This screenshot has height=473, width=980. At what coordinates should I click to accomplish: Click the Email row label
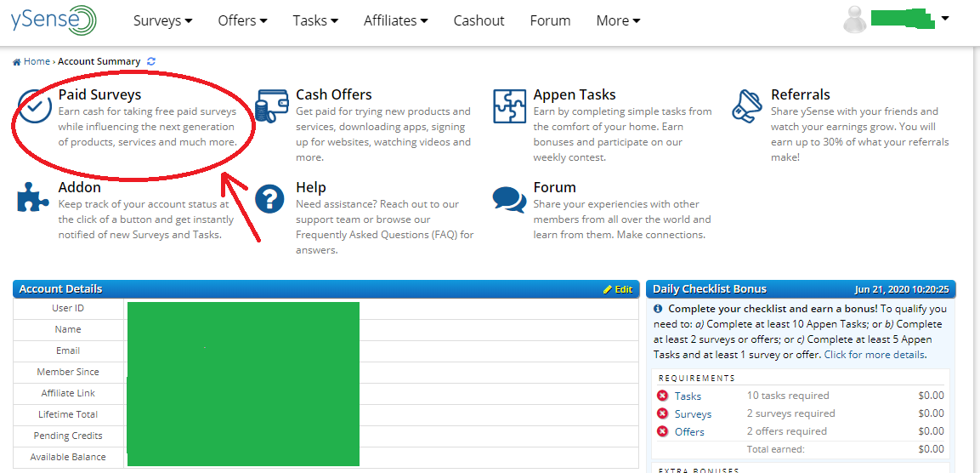coord(68,350)
